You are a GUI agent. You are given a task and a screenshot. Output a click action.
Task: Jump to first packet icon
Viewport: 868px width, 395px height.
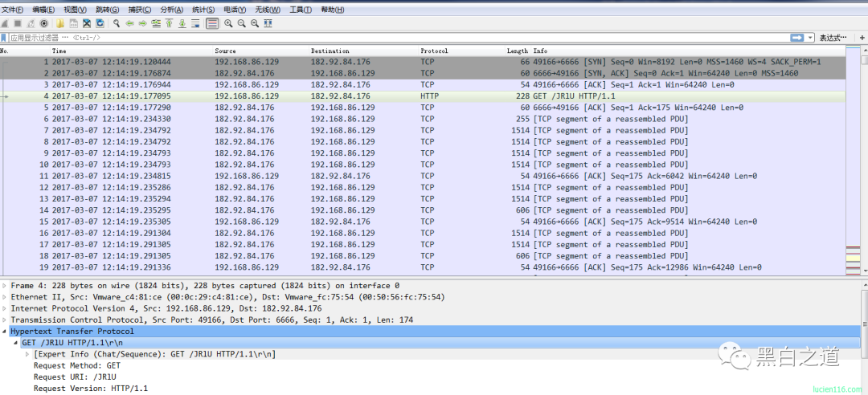click(169, 23)
